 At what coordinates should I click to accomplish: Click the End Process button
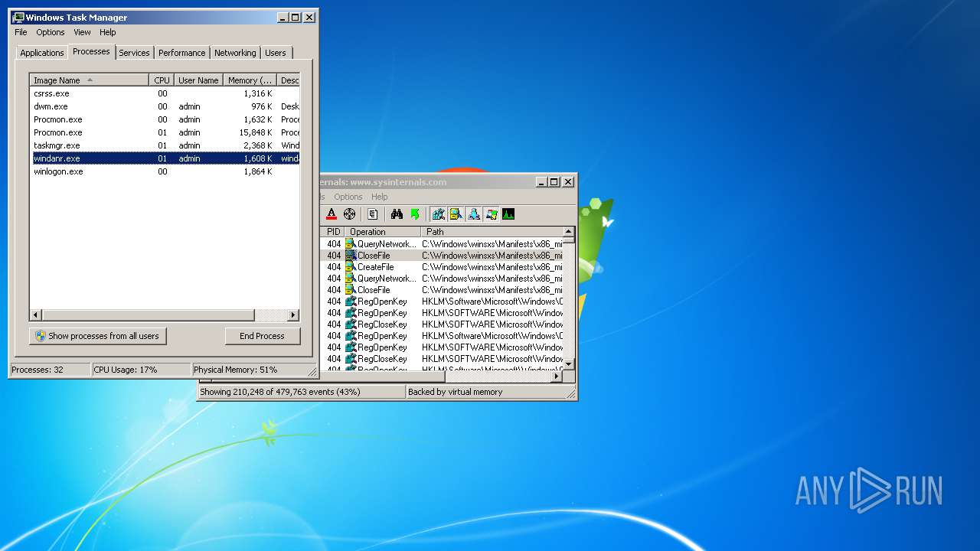[x=263, y=336]
